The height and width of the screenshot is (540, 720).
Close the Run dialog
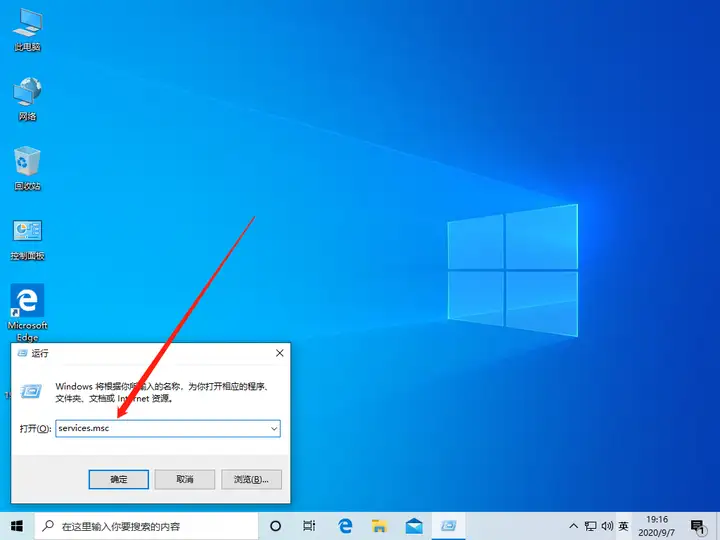tap(280, 353)
